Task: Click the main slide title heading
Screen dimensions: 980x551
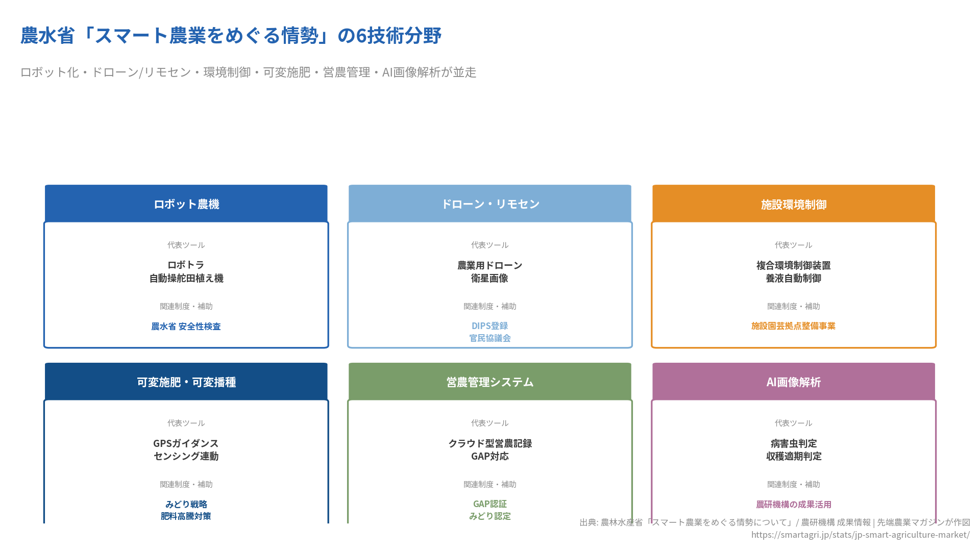Action: click(x=231, y=36)
